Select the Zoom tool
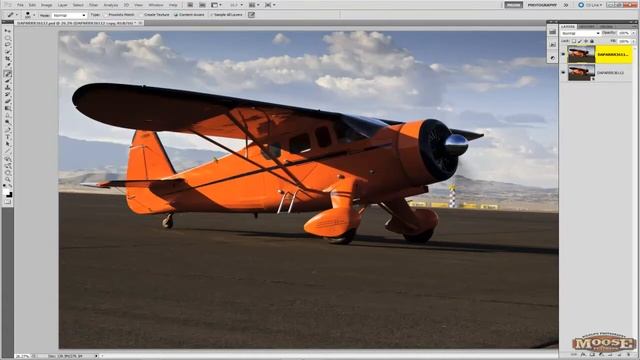This screenshot has width=640, height=360. (x=8, y=180)
